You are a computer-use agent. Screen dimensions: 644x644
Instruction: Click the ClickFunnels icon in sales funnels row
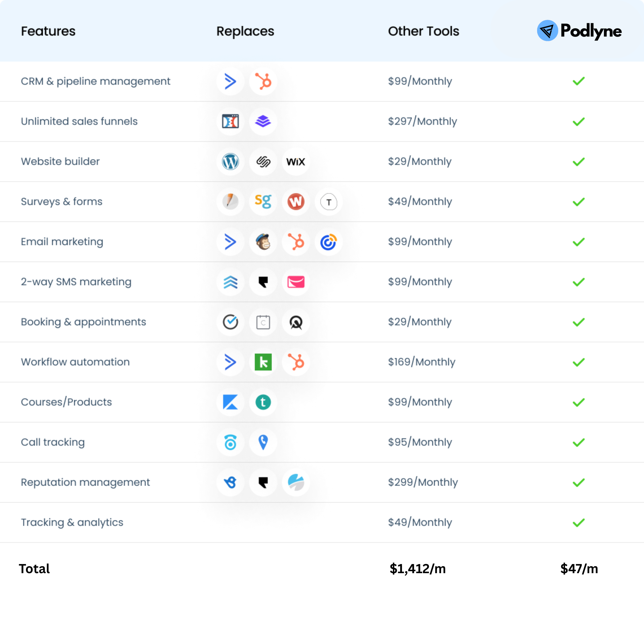coord(230,121)
